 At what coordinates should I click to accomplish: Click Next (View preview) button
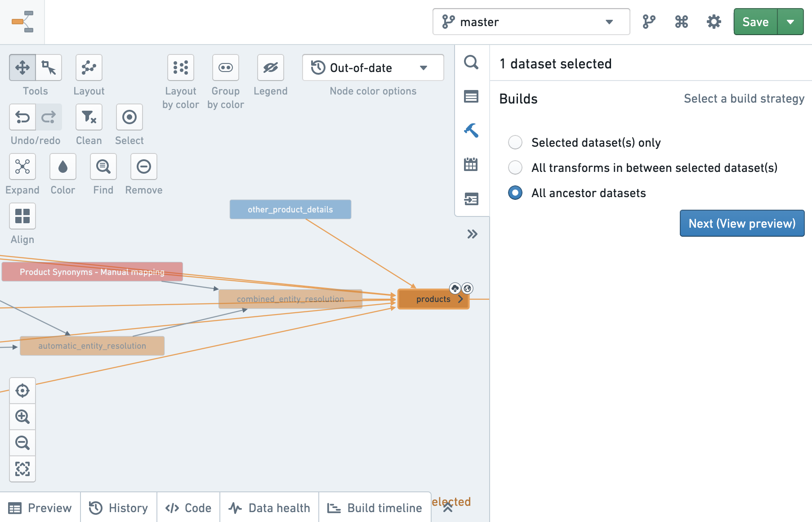[x=742, y=223]
